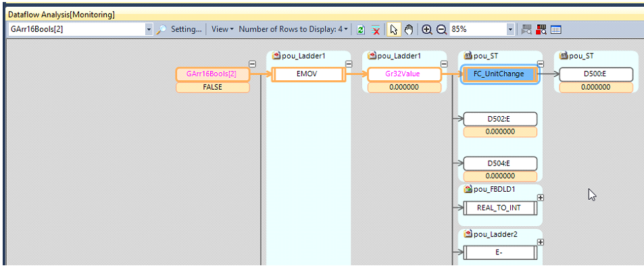Click in the GArr16Bools[2] device input field
The width and height of the screenshot is (644, 268).
coord(77,30)
